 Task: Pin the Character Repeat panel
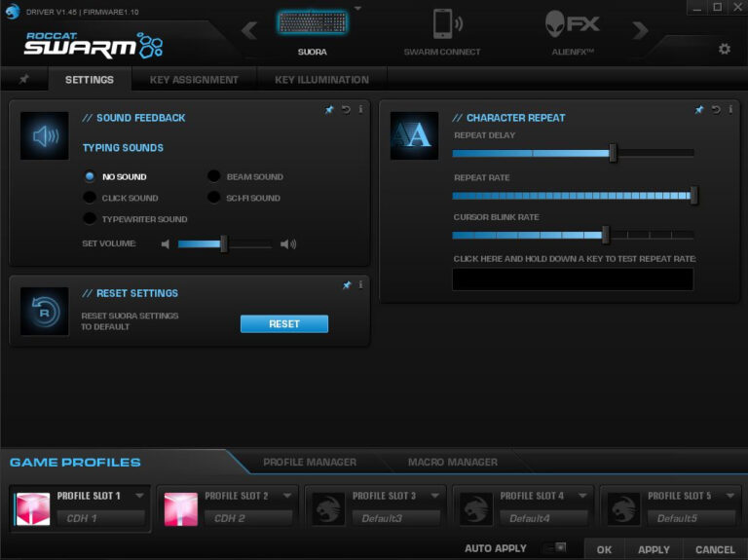(699, 110)
